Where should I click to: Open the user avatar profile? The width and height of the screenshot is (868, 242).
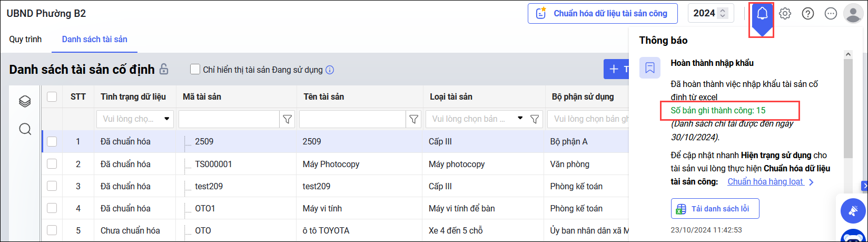(x=853, y=14)
